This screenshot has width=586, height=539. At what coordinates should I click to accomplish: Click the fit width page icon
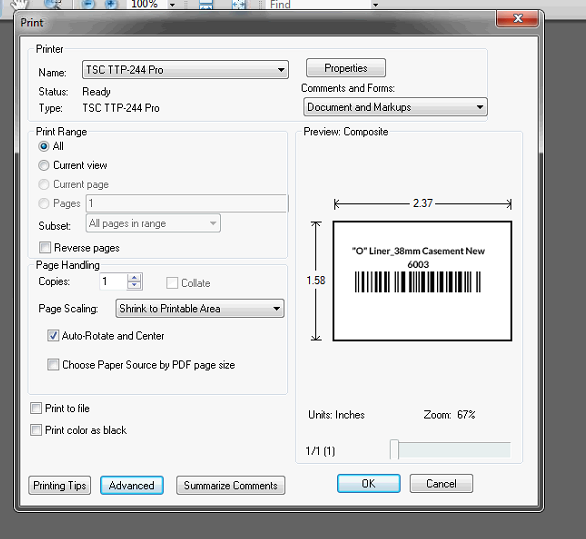click(206, 4)
